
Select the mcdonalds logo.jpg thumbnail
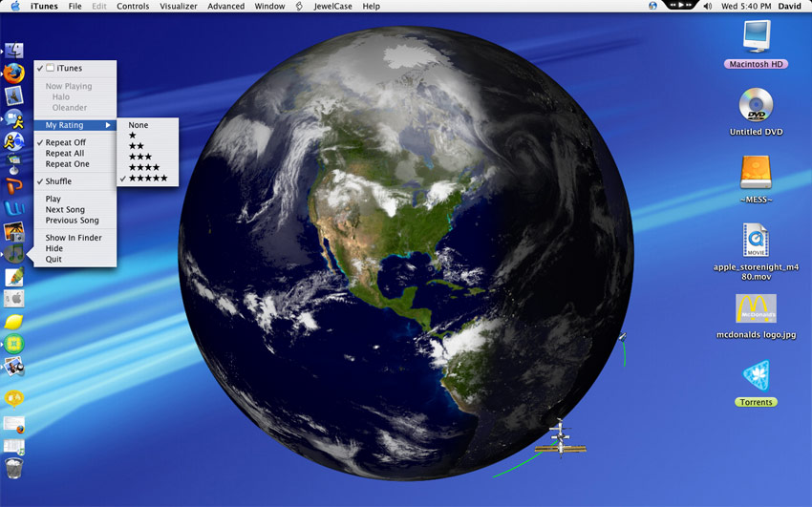pyautogui.click(x=756, y=308)
